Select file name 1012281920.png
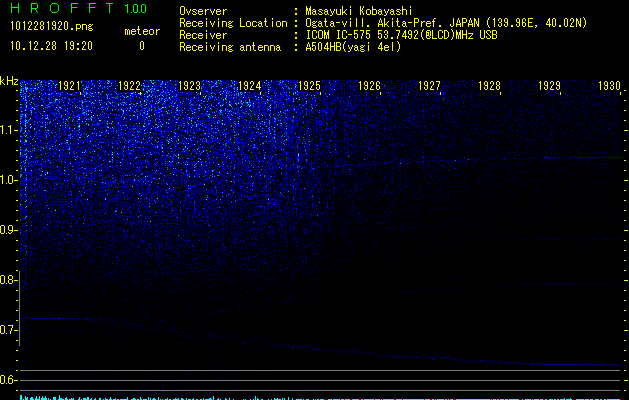Image resolution: width=629 pixels, height=400 pixels. [52, 27]
